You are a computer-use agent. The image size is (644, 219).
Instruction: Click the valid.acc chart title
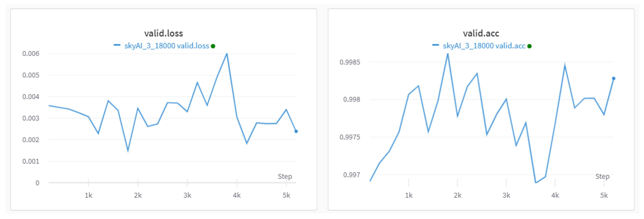[481, 33]
